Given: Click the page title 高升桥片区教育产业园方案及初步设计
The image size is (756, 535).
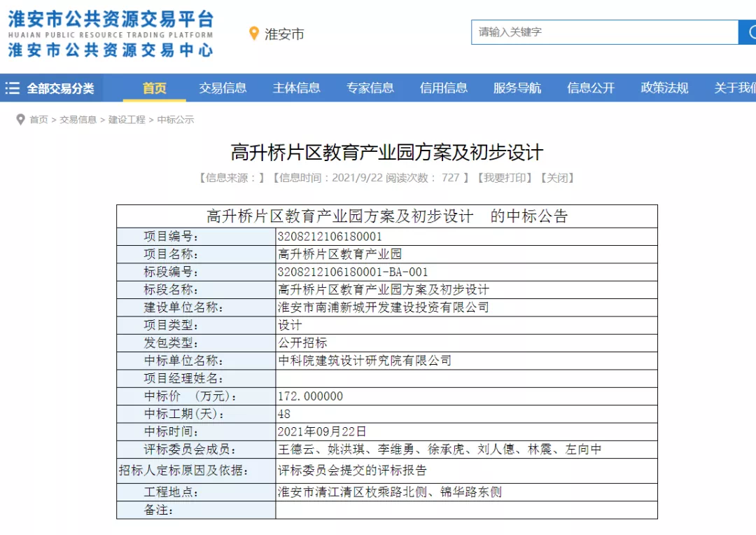Looking at the screenshot, I should tap(387, 153).
